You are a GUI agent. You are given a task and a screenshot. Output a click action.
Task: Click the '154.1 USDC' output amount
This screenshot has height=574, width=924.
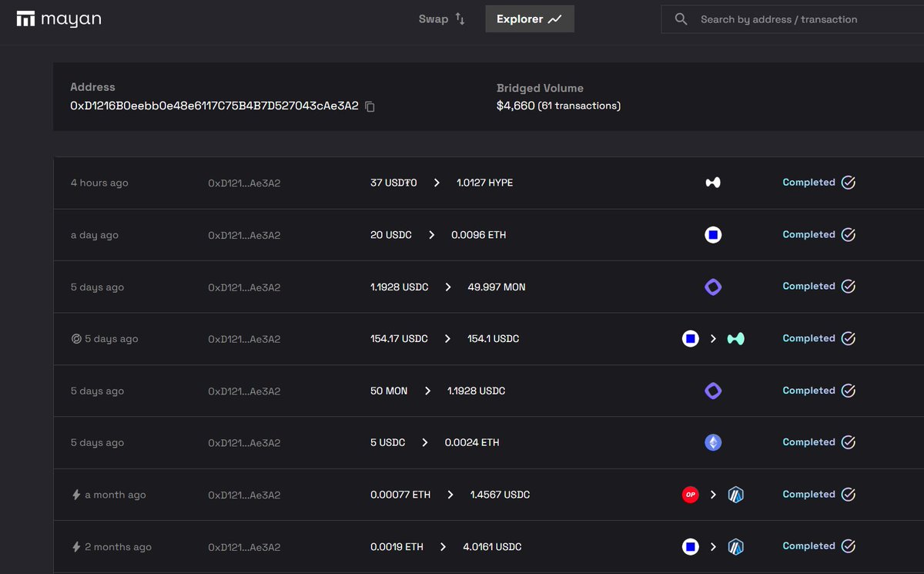coord(493,339)
